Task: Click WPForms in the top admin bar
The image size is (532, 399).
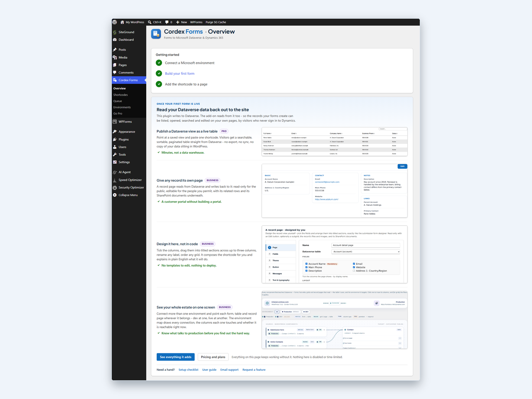Action: point(196,22)
